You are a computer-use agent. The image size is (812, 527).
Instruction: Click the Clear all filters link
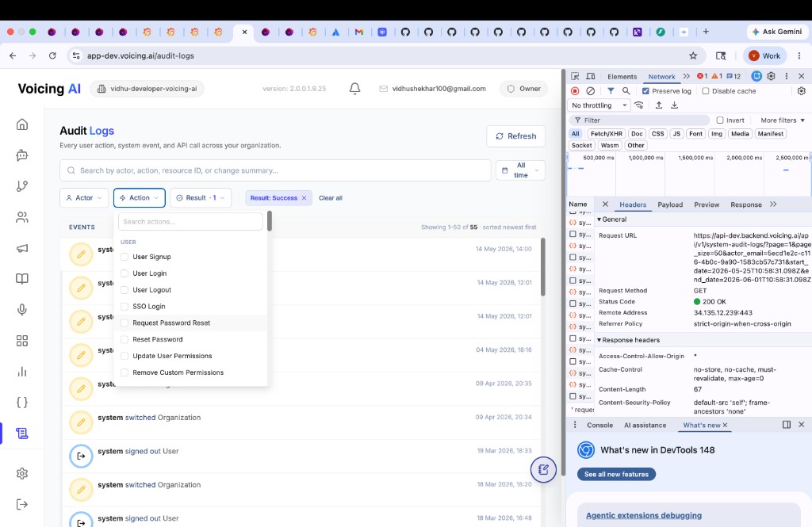[331, 198]
